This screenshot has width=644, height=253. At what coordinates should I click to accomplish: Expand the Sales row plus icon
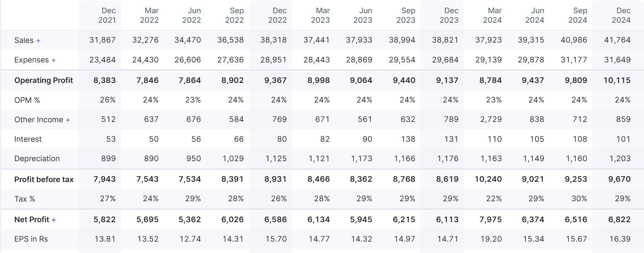38,41
